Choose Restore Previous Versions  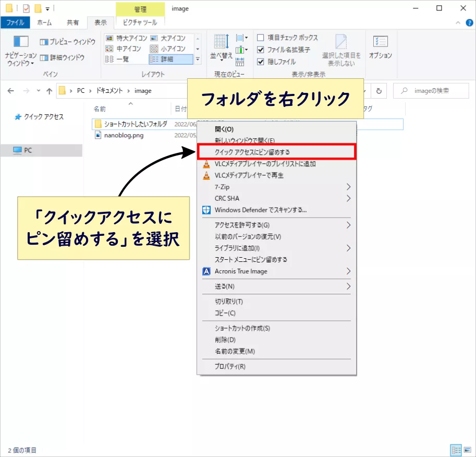(276, 237)
